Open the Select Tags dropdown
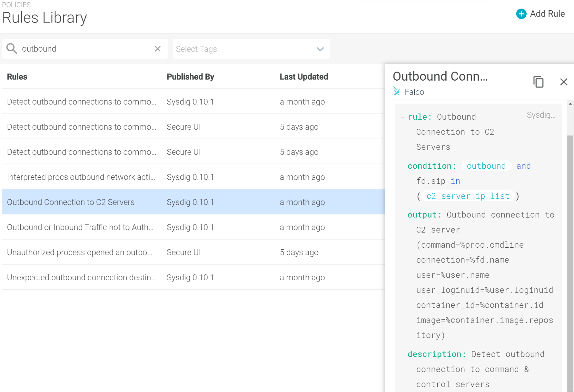The image size is (574, 392). coord(251,49)
